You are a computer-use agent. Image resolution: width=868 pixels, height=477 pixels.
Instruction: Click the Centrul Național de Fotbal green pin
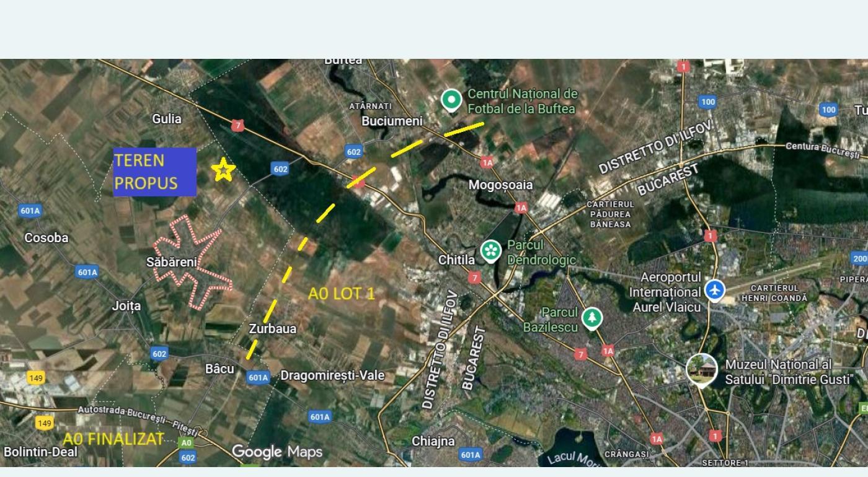[451, 100]
